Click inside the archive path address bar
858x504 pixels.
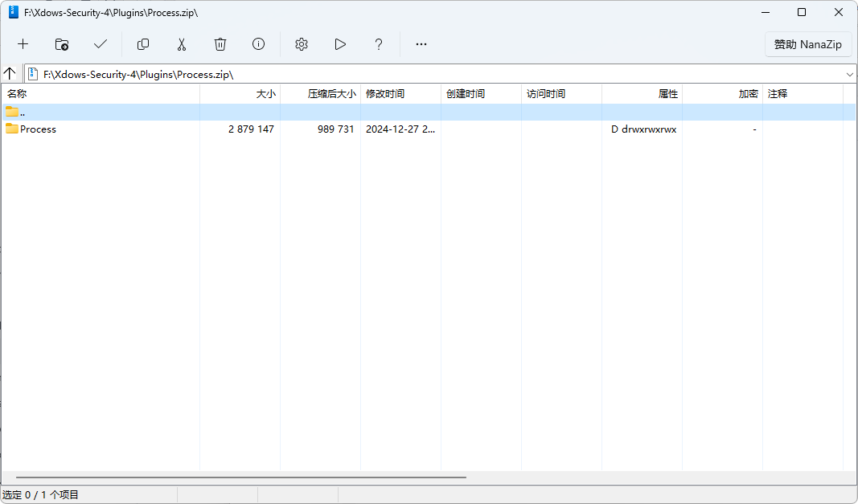point(322,73)
